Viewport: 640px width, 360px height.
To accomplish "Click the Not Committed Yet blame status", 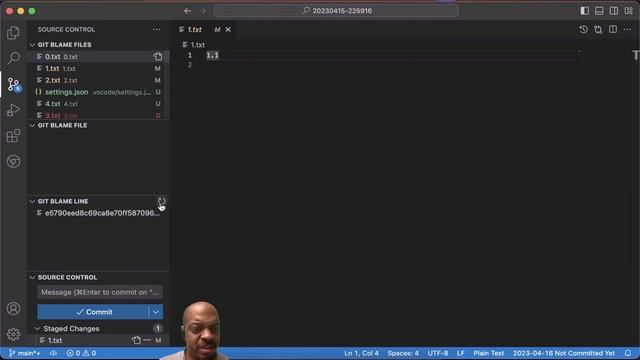I will click(x=564, y=353).
